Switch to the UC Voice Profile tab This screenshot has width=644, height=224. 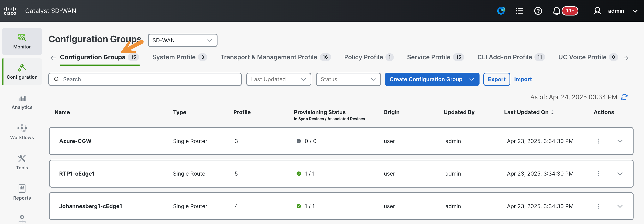[x=588, y=57]
